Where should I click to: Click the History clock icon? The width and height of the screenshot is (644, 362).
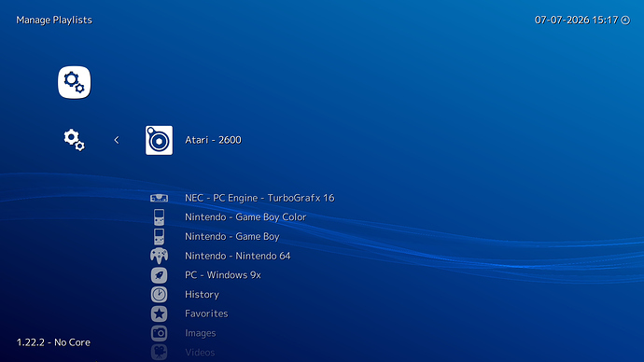[159, 294]
